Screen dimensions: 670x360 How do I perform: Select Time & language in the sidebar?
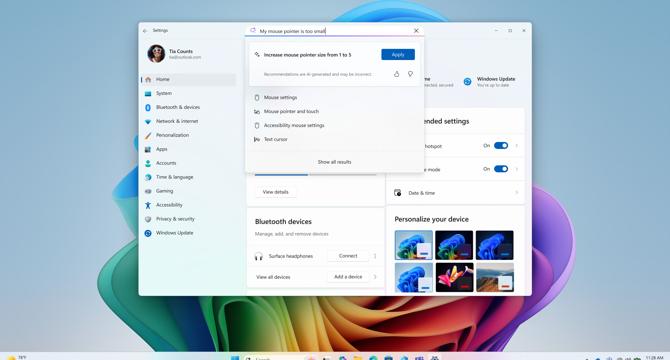tap(188, 177)
